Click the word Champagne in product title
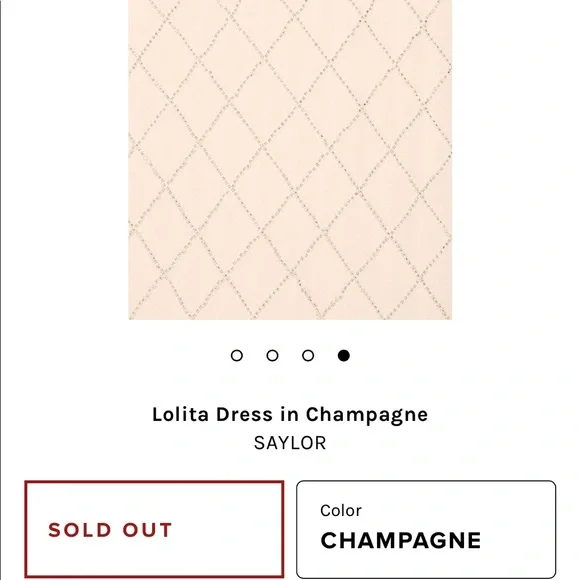 367,415
